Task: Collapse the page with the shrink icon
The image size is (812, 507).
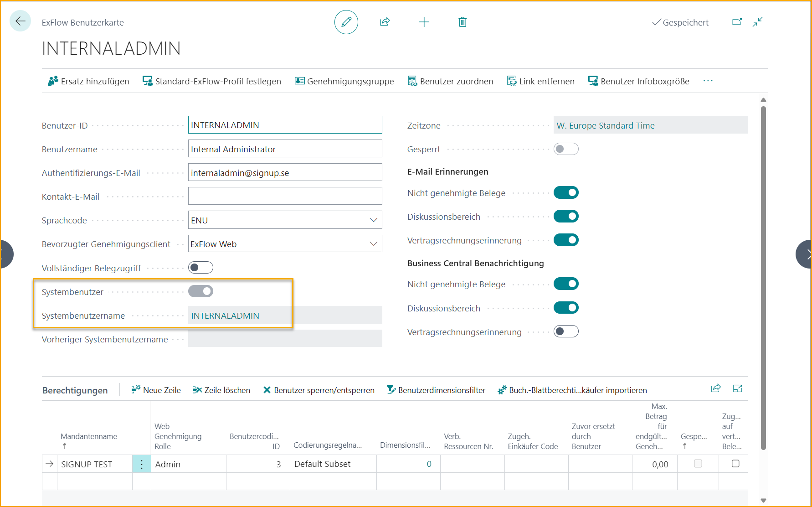Action: (x=758, y=22)
